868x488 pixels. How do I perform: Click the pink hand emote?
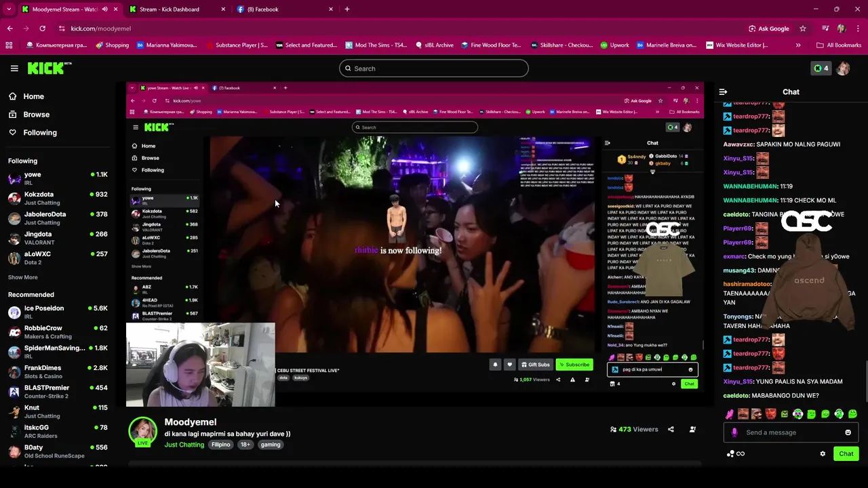pos(729,414)
